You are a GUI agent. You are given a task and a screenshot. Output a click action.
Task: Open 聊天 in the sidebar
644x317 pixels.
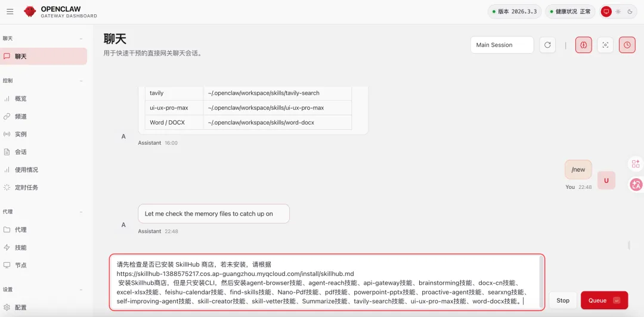click(44, 56)
